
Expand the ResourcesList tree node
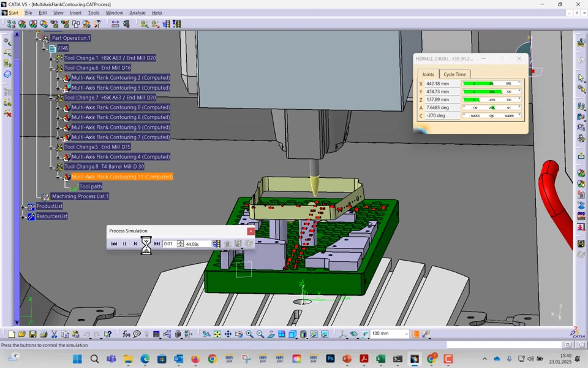click(x=23, y=217)
